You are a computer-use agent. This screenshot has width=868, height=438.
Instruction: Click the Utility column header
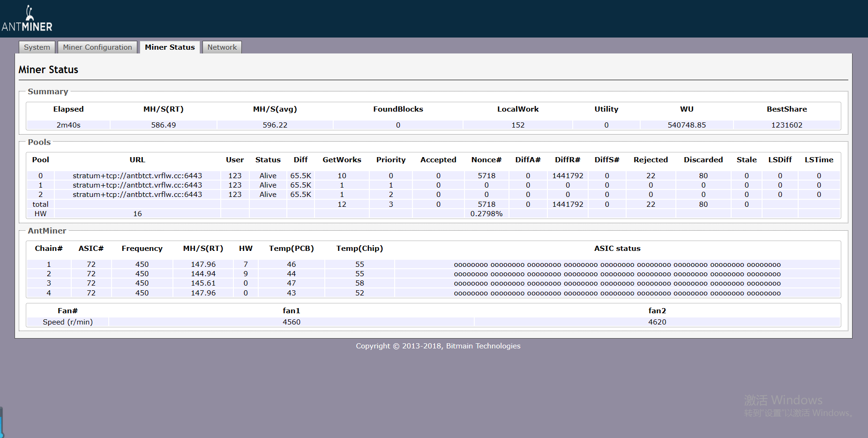click(x=606, y=109)
